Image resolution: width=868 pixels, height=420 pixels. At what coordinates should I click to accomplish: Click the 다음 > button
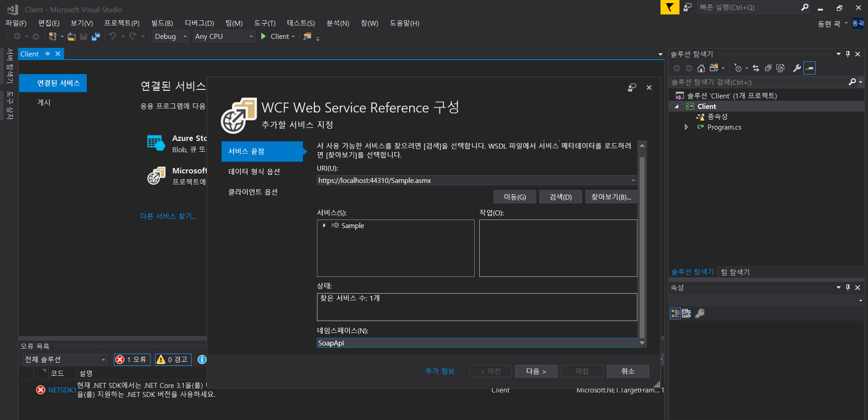coord(536,371)
